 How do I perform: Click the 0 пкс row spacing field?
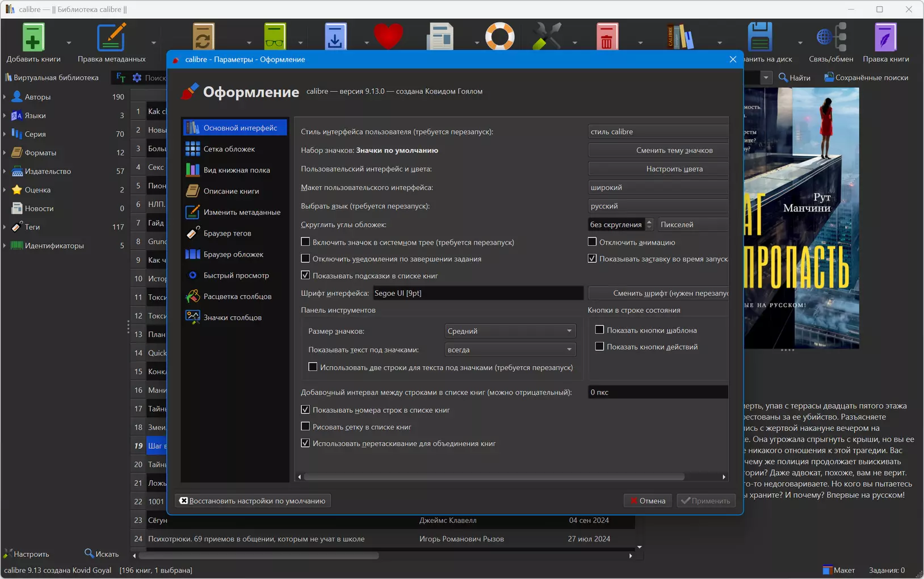click(658, 392)
